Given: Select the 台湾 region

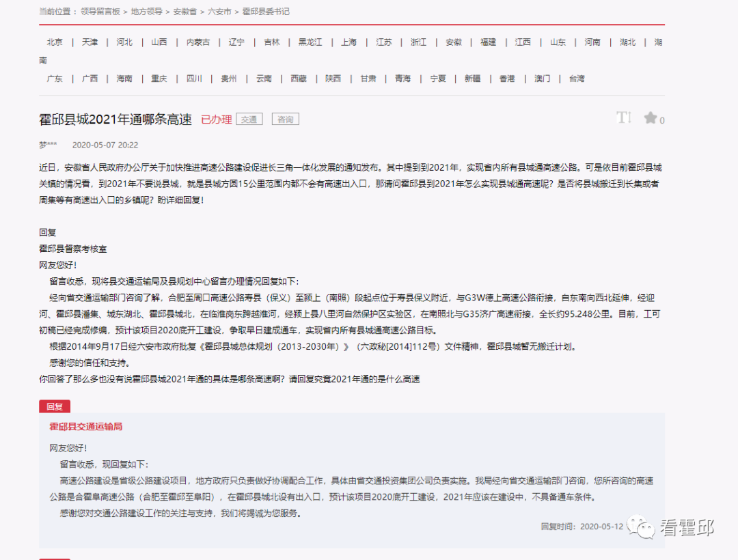Looking at the screenshot, I should coord(575,79).
